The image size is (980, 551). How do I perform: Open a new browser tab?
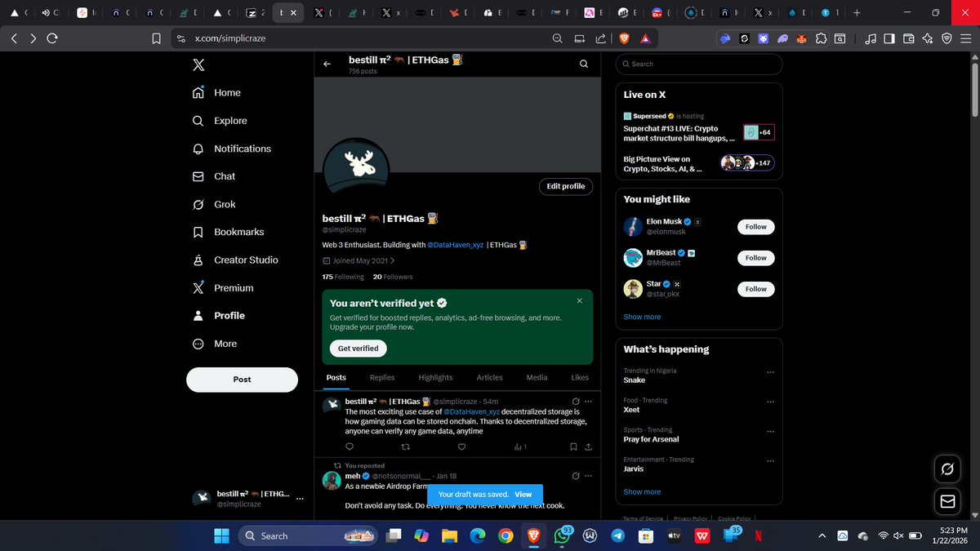[x=856, y=13]
